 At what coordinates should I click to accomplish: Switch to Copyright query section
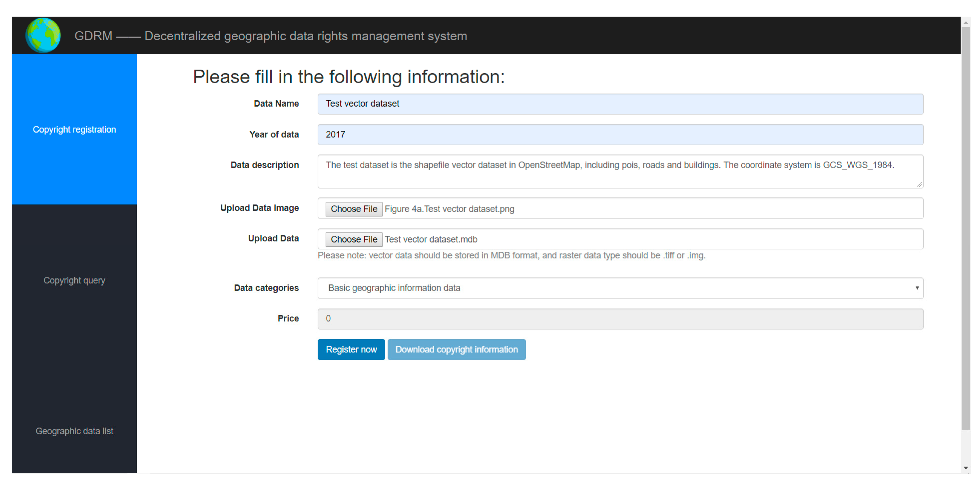pos(74,280)
